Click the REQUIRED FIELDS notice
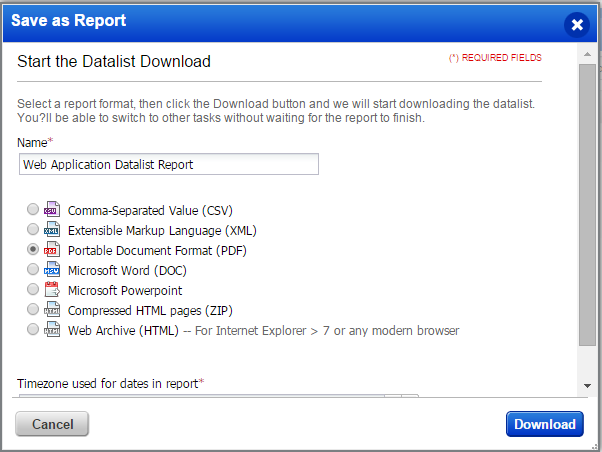Viewport: 602px width, 452px height. (x=495, y=58)
